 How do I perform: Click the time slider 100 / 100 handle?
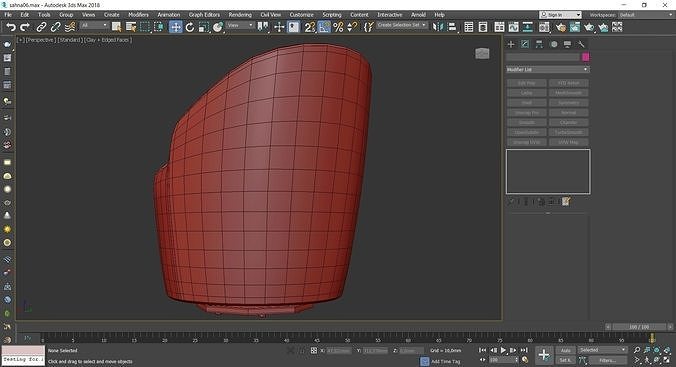[639, 327]
